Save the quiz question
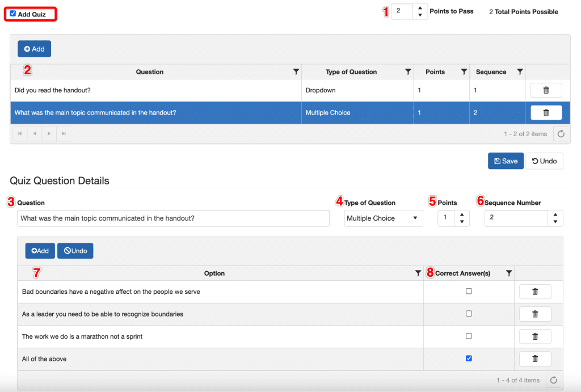 tap(505, 161)
